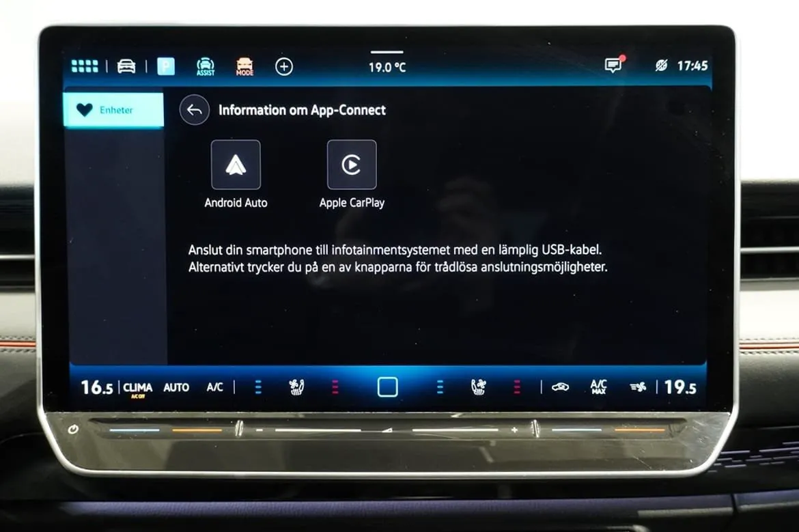The image size is (799, 532).
Task: Tap the Android Auto label
Action: (236, 203)
